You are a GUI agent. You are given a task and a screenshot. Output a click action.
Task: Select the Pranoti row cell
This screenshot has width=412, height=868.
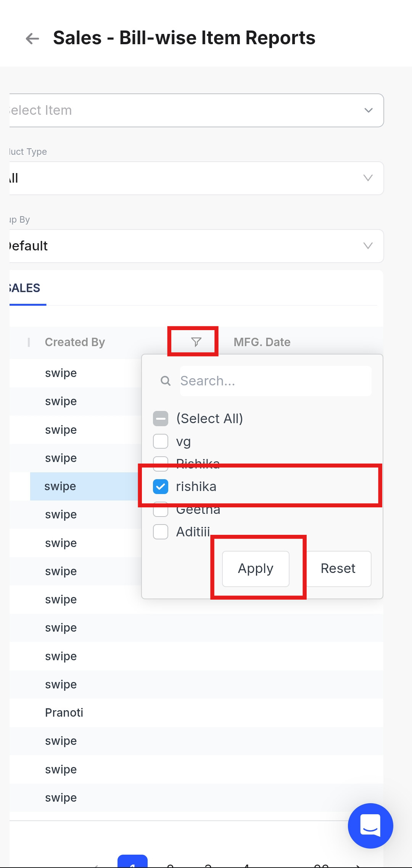(64, 712)
